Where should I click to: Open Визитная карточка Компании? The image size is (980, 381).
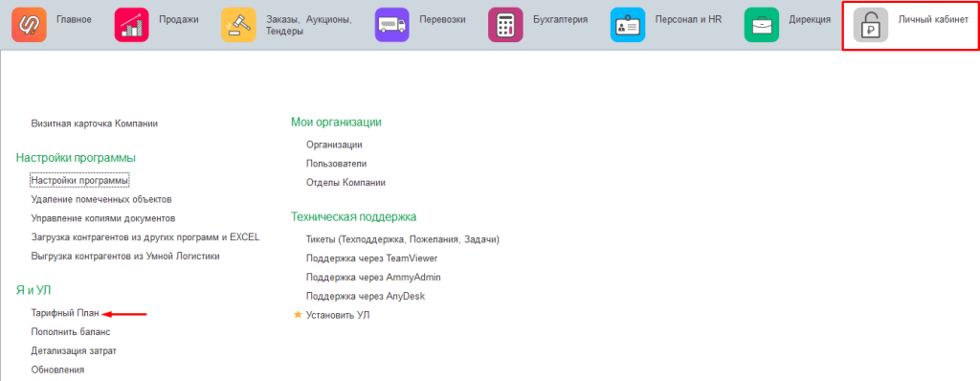pos(95,123)
